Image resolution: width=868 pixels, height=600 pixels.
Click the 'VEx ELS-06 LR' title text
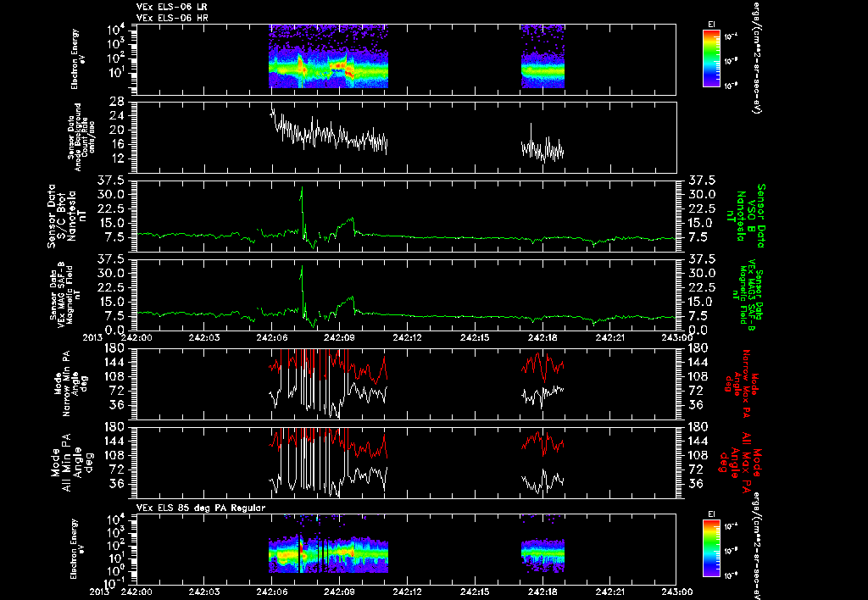coord(172,7)
